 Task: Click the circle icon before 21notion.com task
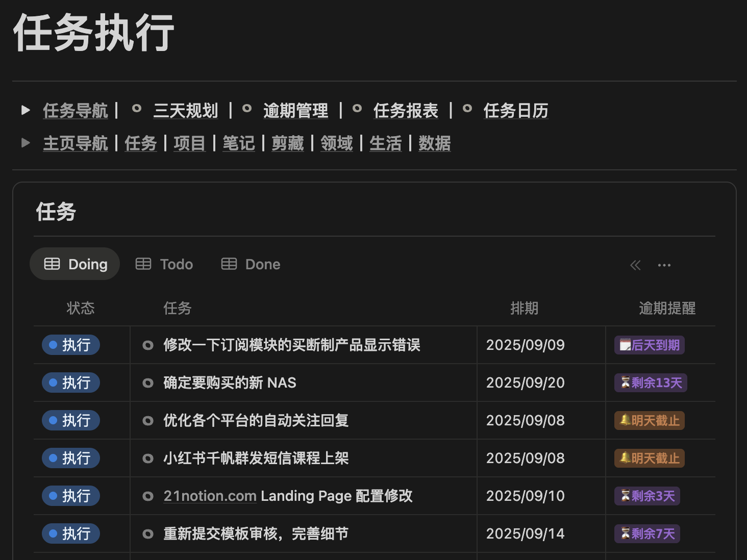[x=148, y=496]
